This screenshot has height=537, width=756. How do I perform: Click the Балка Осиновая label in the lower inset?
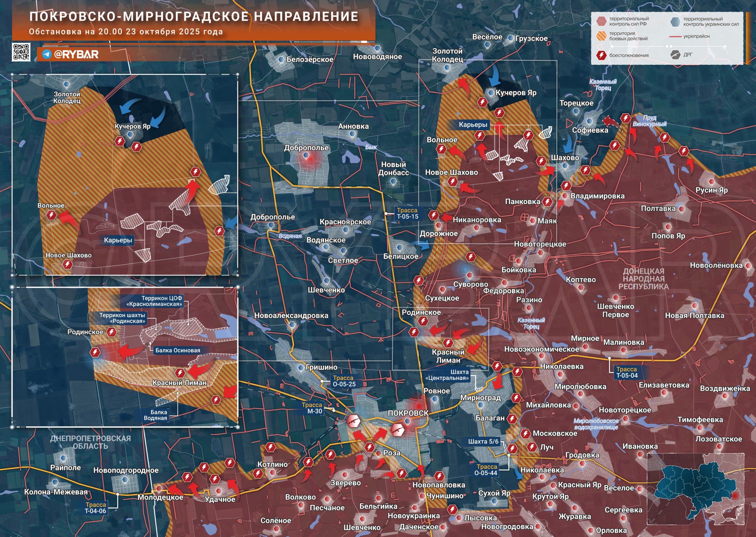[x=177, y=350]
